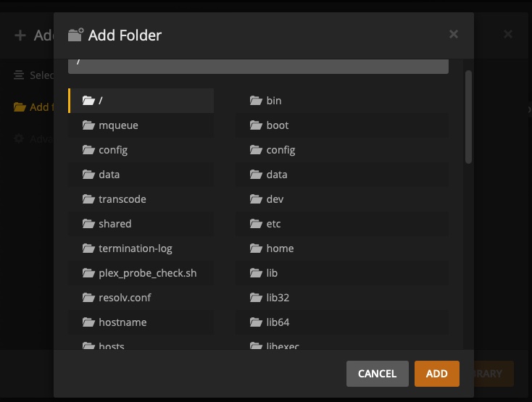Click the folder icon next to transcode

click(x=88, y=199)
